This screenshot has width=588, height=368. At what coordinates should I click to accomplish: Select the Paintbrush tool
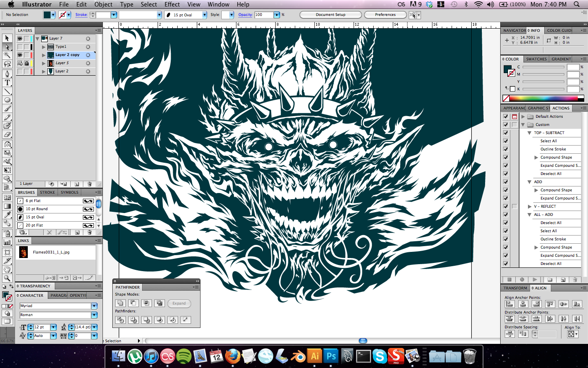7,109
